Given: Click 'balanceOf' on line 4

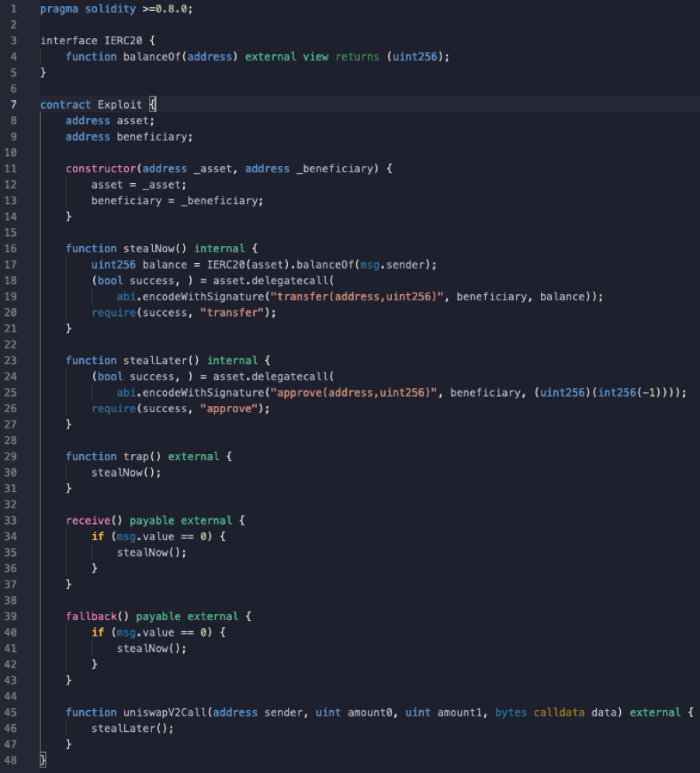Looking at the screenshot, I should [x=152, y=57].
